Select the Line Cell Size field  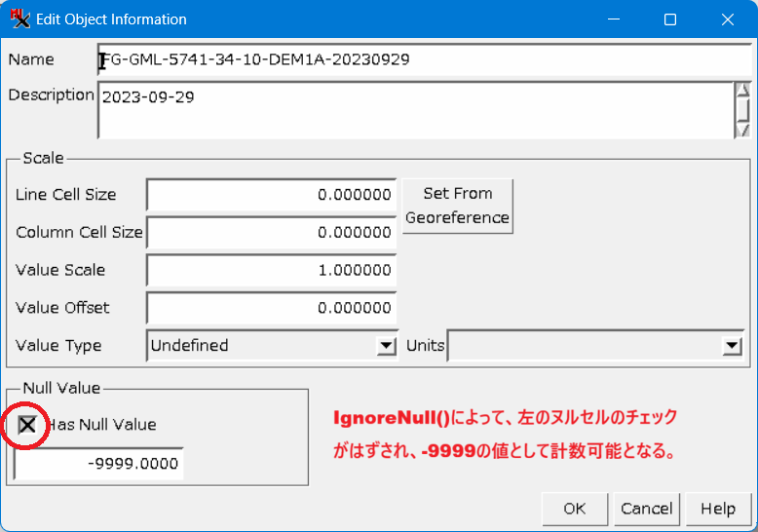271,195
